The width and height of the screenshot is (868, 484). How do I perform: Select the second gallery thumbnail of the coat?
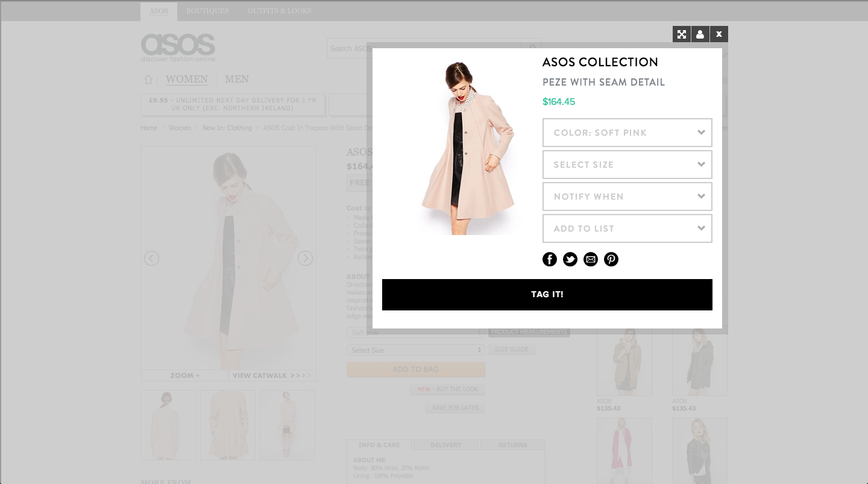(228, 425)
